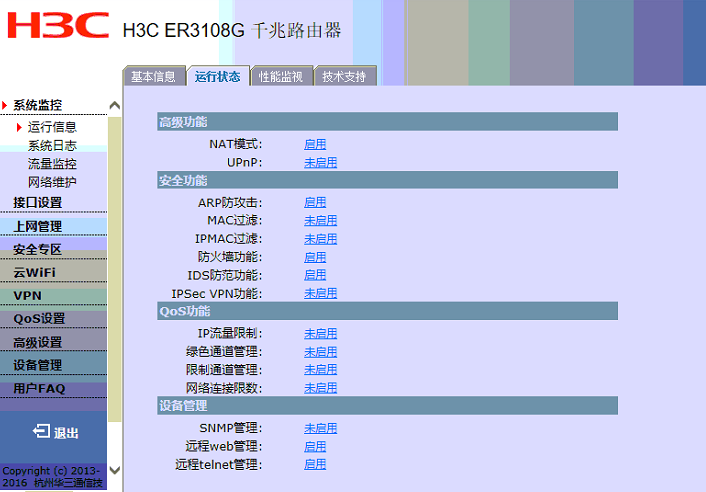Click the sidebar scrollbar track
This screenshot has height=492, width=706.
[115, 269]
